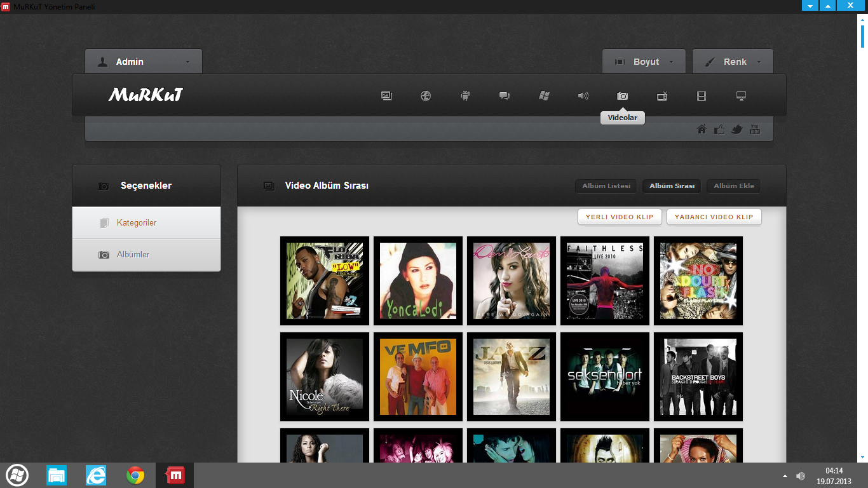The height and width of the screenshot is (488, 868).
Task: Expand the Boyut dropdown
Action: [644, 62]
